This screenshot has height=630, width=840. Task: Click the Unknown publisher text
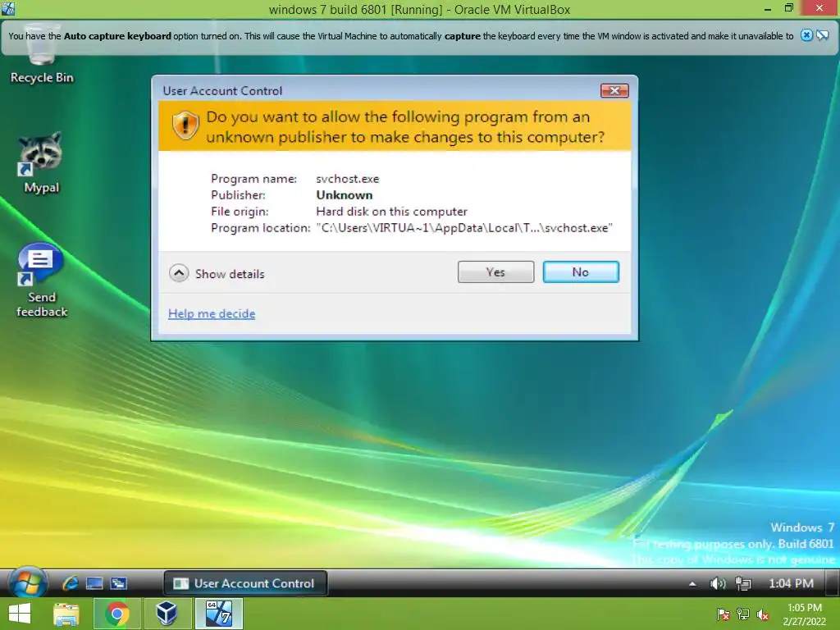tap(344, 195)
